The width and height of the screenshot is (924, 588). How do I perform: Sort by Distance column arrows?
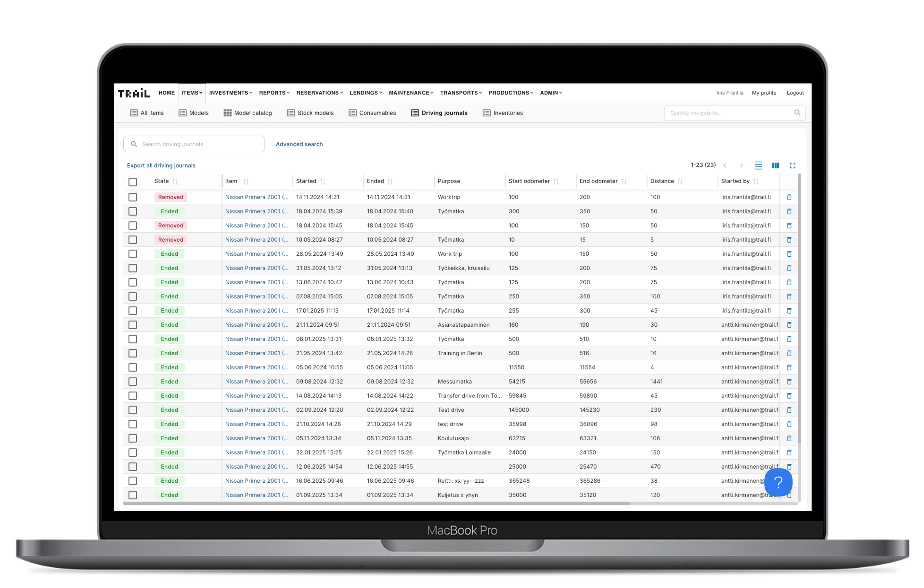(x=680, y=182)
